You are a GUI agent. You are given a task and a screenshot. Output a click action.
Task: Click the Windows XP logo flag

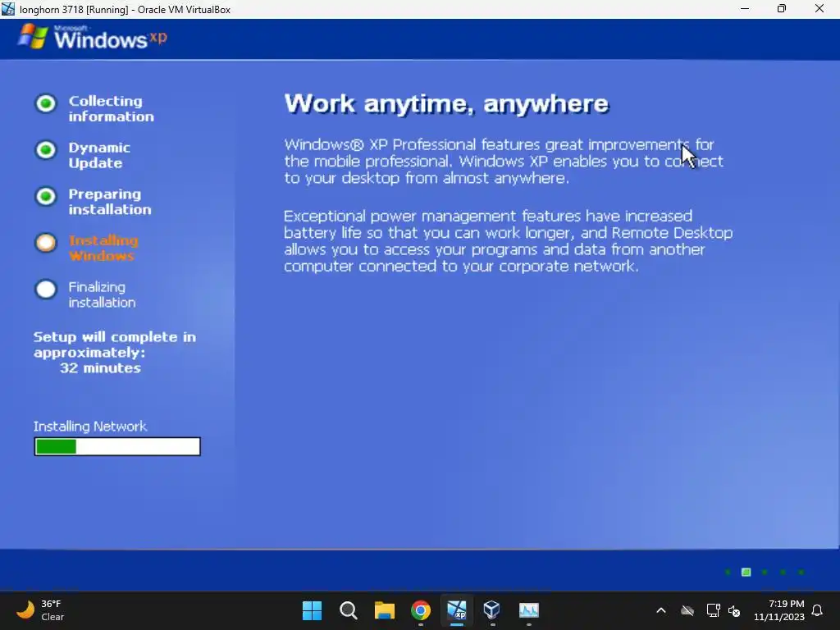pos(32,37)
